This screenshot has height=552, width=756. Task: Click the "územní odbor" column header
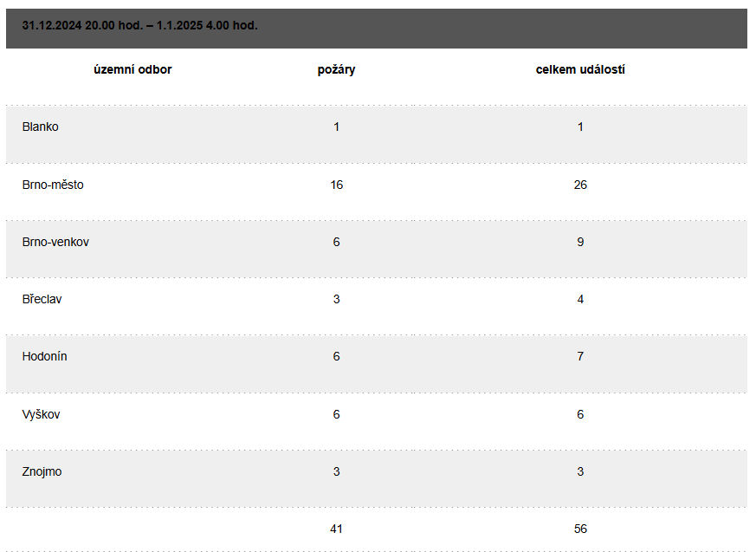[x=132, y=69]
